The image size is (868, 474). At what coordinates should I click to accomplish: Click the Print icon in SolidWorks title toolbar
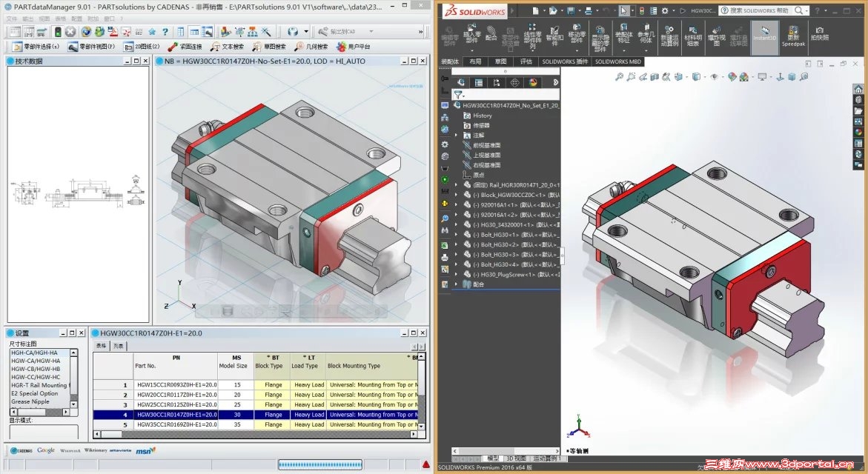(588, 10)
